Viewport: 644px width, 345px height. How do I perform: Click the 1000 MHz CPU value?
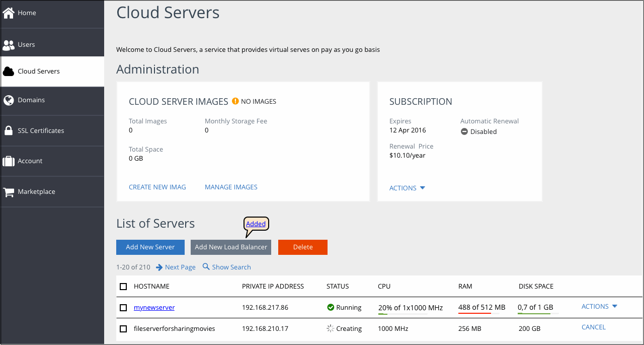[393, 328]
